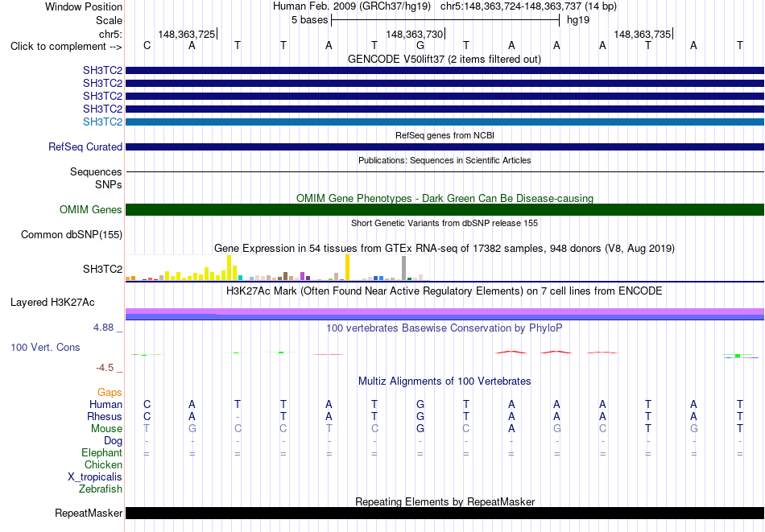This screenshot has height=532, width=765.
Task: Select the 'X_tropicalis' species label
Action: [x=95, y=477]
